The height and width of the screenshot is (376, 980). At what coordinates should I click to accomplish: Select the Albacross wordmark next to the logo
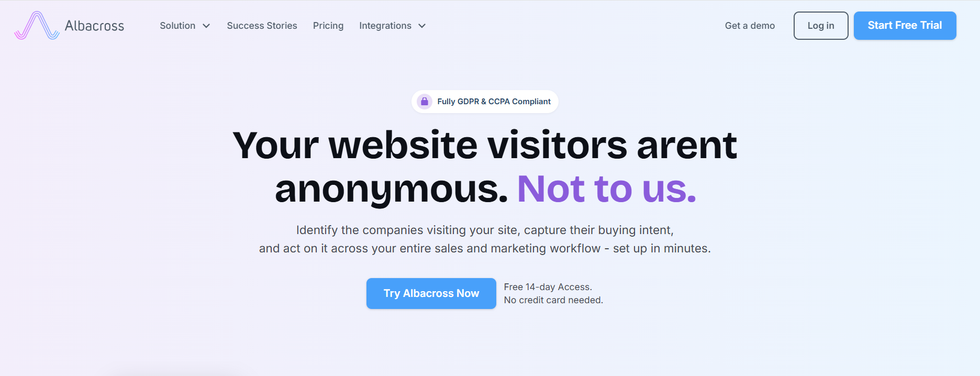pos(95,25)
